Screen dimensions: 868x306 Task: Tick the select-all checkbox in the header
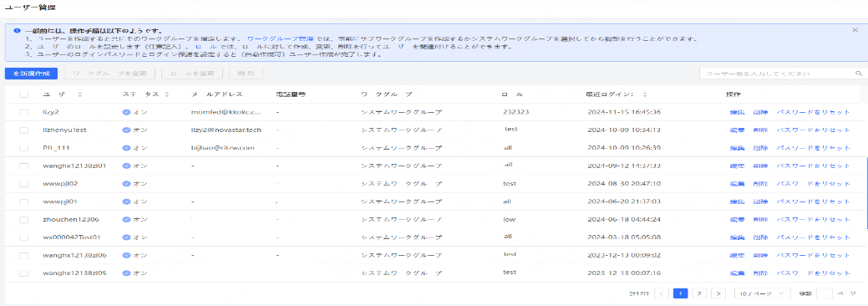point(23,94)
